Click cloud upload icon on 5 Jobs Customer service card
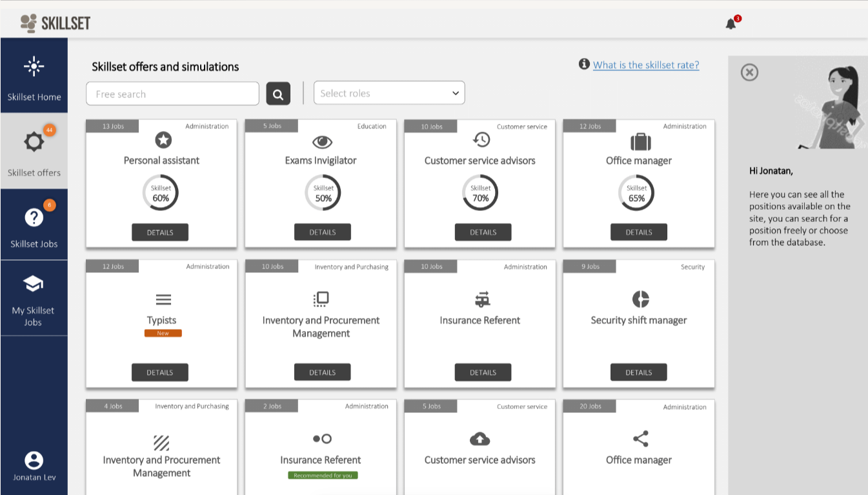Image resolution: width=868 pixels, height=495 pixels. click(479, 439)
